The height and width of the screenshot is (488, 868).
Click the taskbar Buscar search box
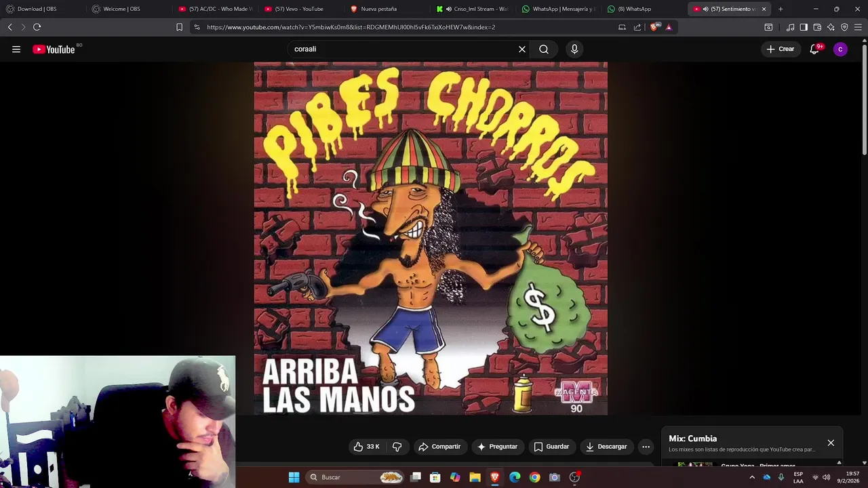[x=356, y=477]
